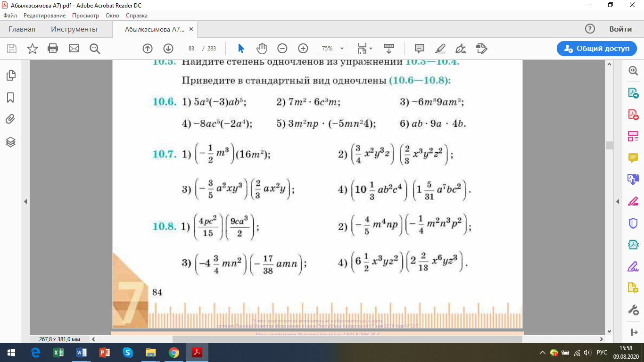Viewport: 644px width, 362px height.
Task: Open the Edit PDF layout tool in right pane
Action: 633,136
